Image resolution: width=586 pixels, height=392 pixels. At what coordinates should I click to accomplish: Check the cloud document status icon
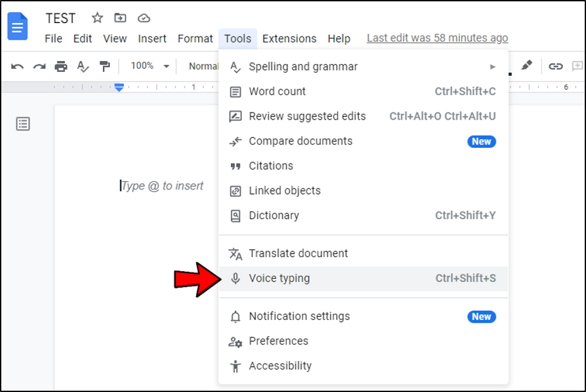144,18
